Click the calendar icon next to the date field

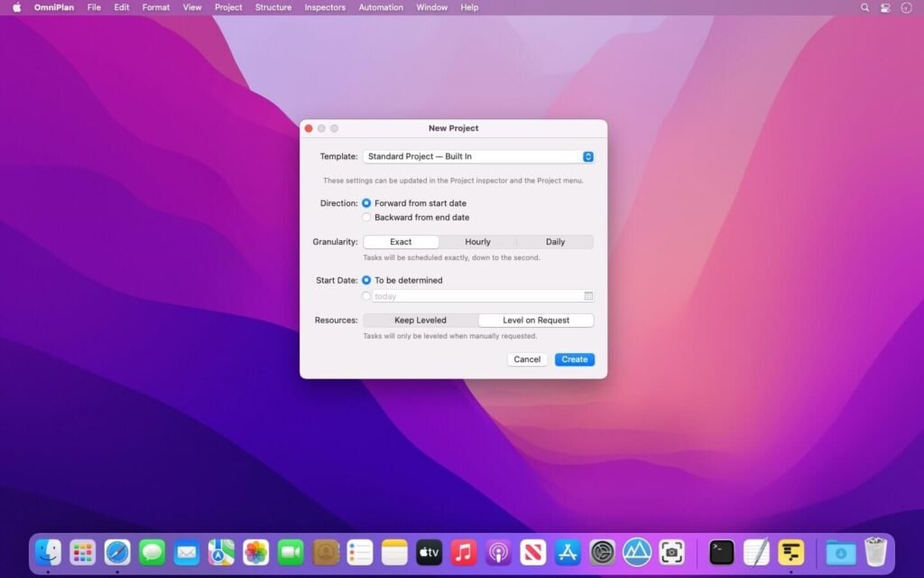click(588, 295)
